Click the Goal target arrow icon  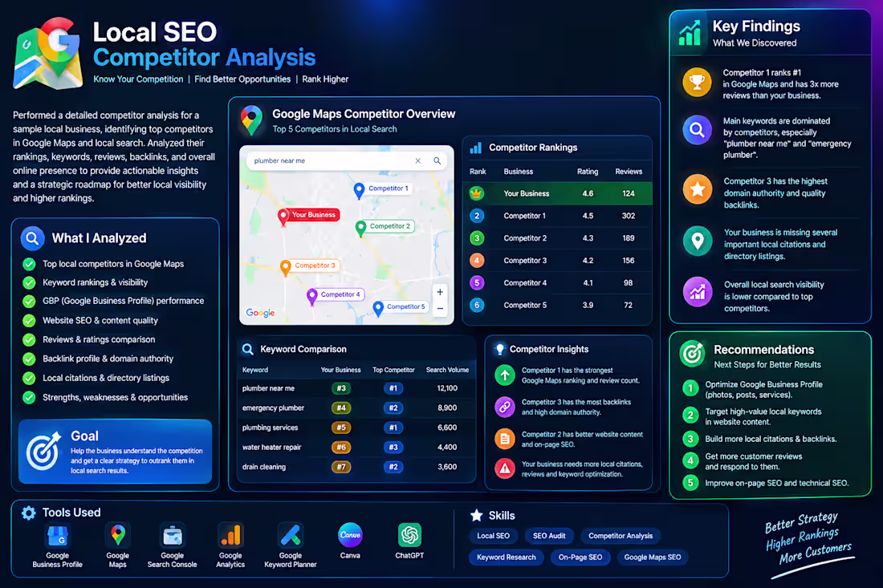point(43,451)
